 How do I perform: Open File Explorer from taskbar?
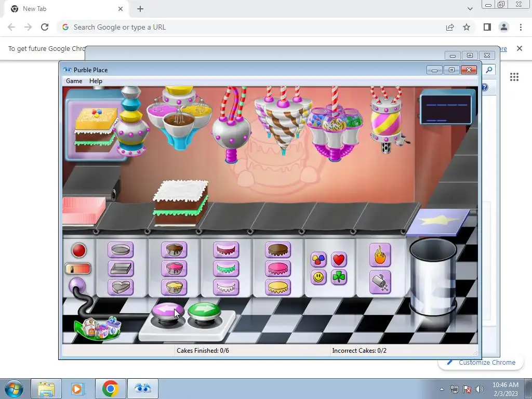point(46,389)
